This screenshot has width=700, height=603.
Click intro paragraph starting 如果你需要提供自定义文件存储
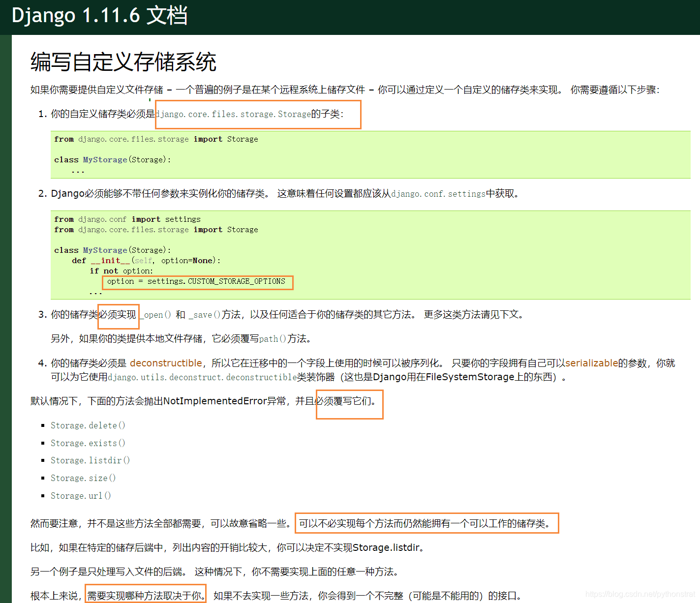(345, 90)
